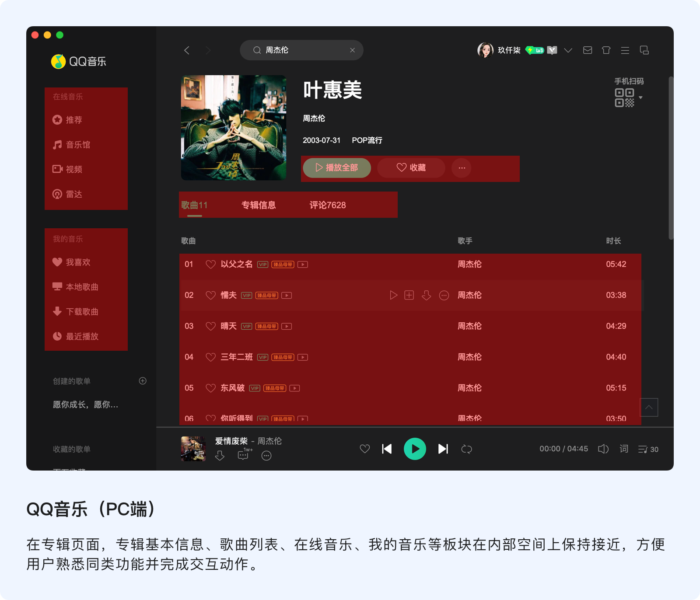Open the album more options ellipsis button
The height and width of the screenshot is (600, 700).
click(x=462, y=168)
